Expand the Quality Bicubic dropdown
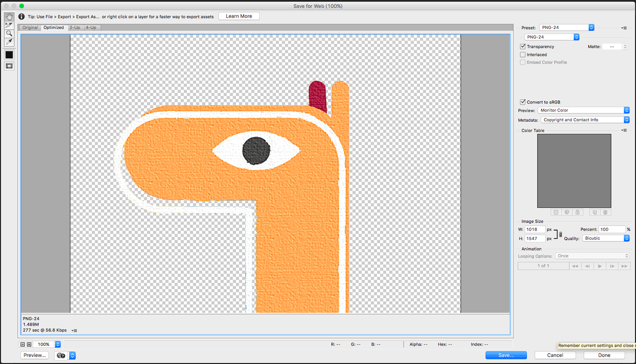636x364 pixels. click(x=606, y=238)
